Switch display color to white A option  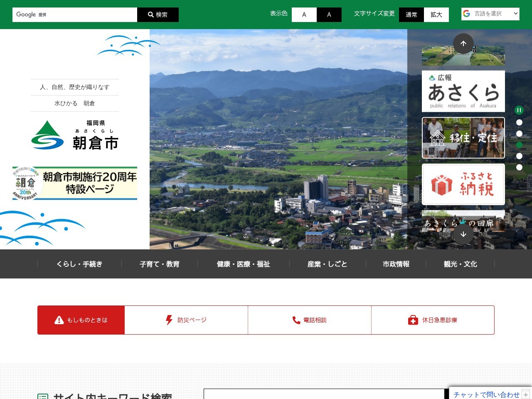(304, 14)
